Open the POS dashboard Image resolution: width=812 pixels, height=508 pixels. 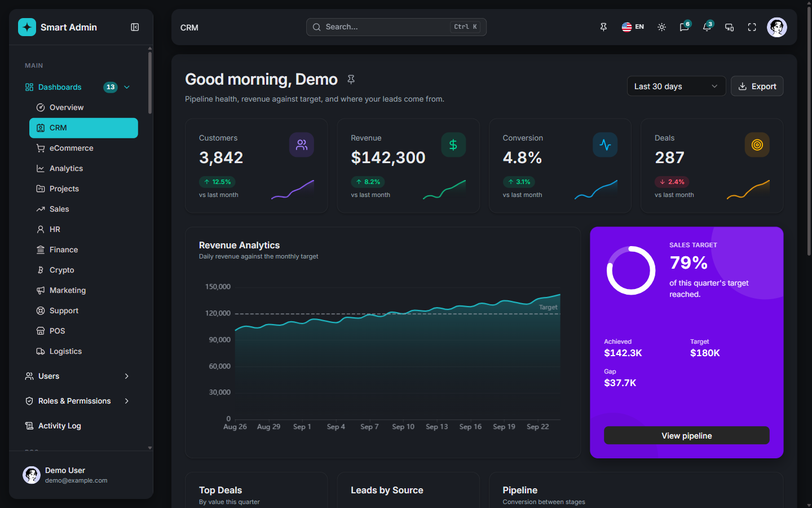83,331
